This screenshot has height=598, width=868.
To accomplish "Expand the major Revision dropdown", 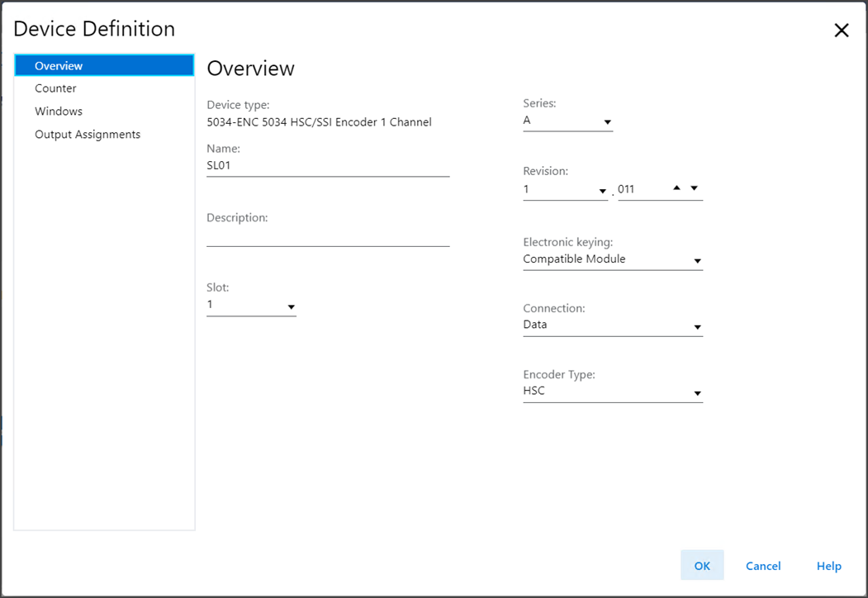I will click(566, 190).
